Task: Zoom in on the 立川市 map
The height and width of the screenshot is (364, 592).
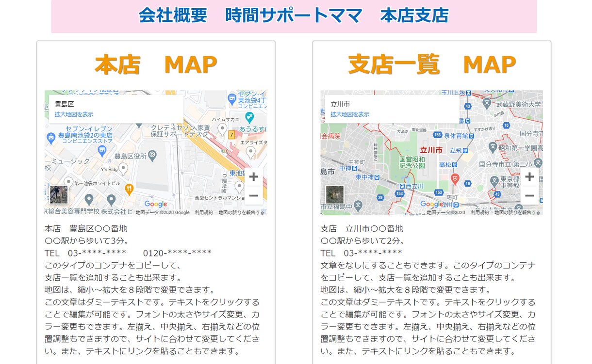Action: (529, 177)
